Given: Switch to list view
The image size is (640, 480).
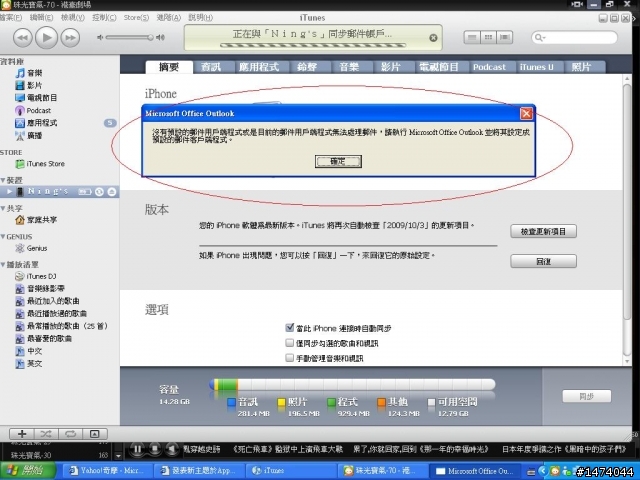Looking at the screenshot, I should point(472,38).
